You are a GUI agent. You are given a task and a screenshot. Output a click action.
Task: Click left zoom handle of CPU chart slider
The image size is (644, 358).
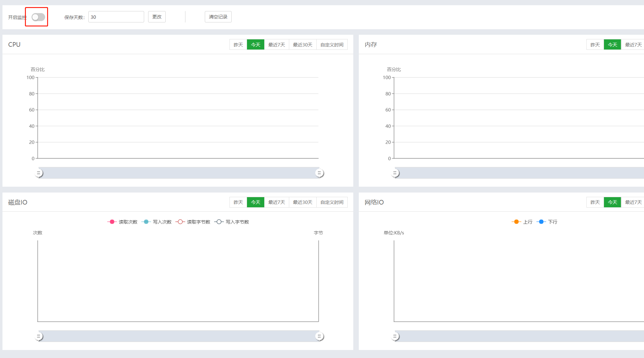pyautogui.click(x=39, y=173)
